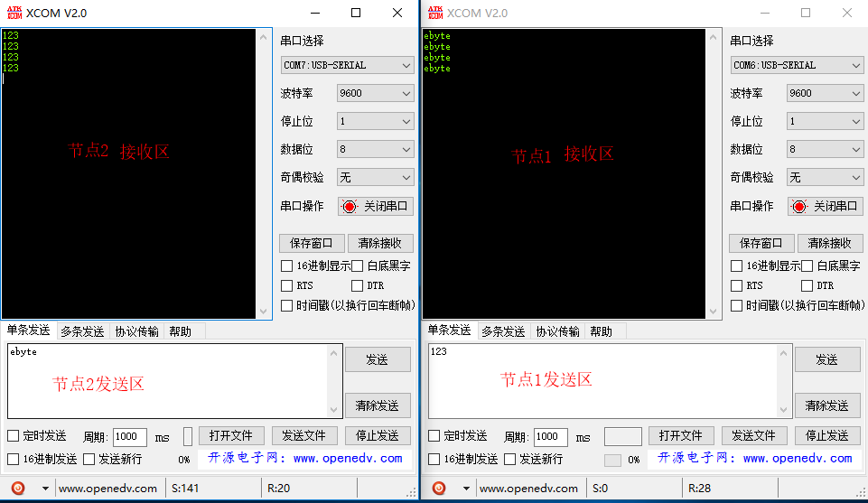Switch to 多条发送 tab in left window
868x503 pixels.
pyautogui.click(x=82, y=331)
